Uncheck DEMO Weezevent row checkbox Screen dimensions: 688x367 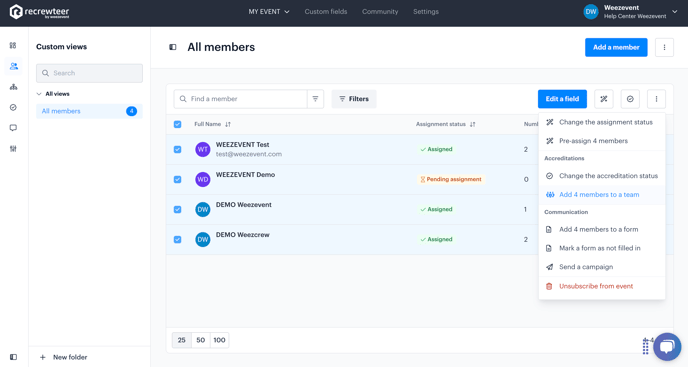coord(178,209)
